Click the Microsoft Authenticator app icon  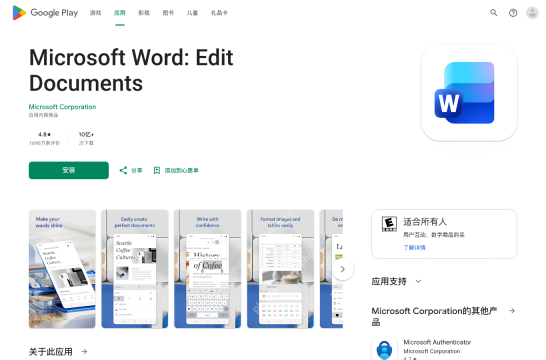coord(384,349)
